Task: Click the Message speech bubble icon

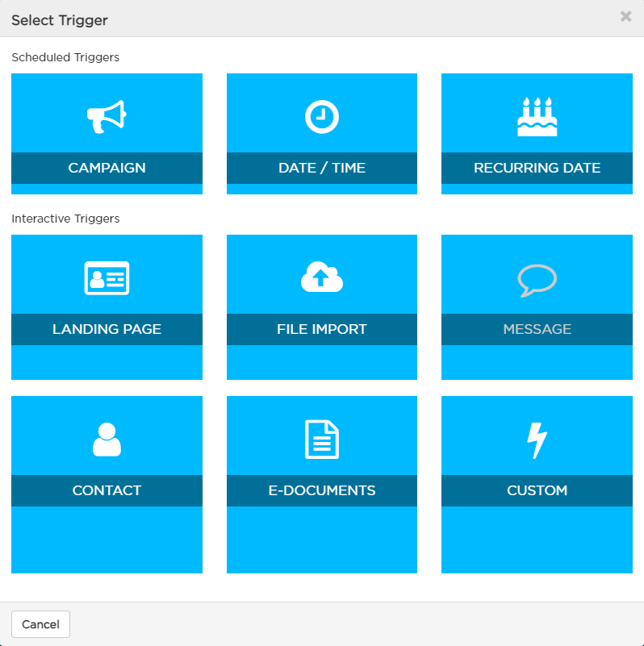Action: [537, 280]
